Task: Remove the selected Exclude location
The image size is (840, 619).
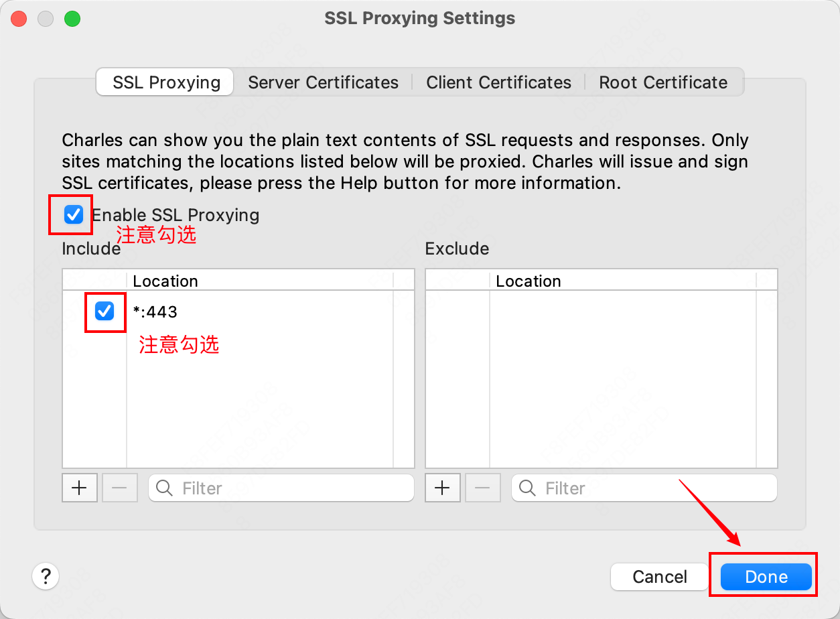Action: click(483, 488)
